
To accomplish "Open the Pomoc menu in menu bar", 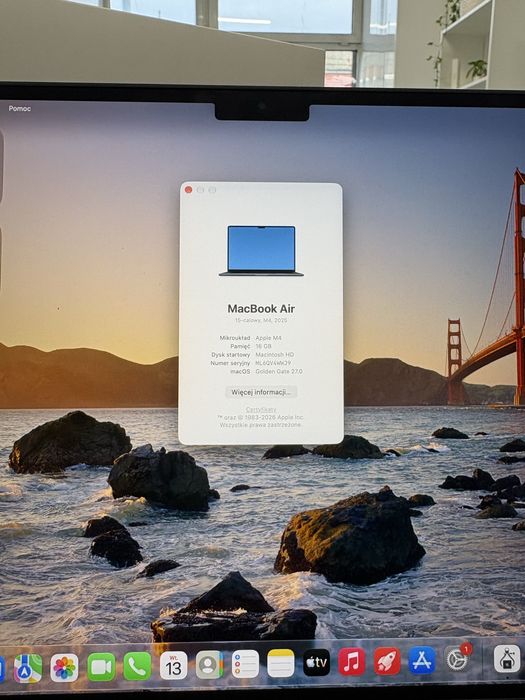I will click(x=20, y=108).
